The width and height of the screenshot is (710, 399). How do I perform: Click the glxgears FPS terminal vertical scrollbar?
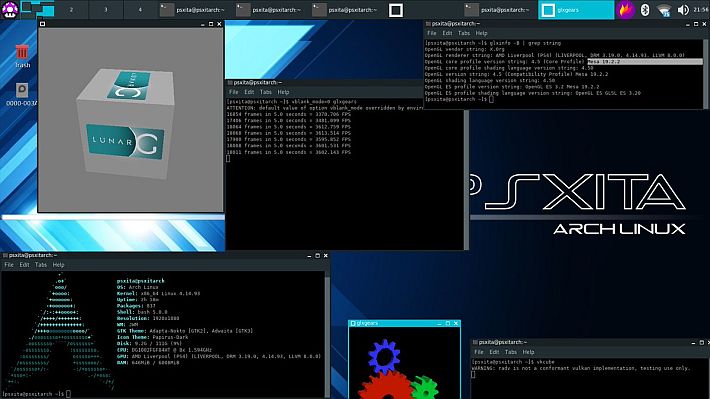(466, 179)
